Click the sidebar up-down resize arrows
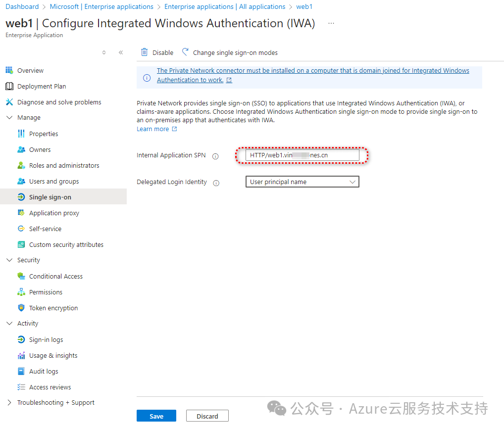 (x=104, y=52)
